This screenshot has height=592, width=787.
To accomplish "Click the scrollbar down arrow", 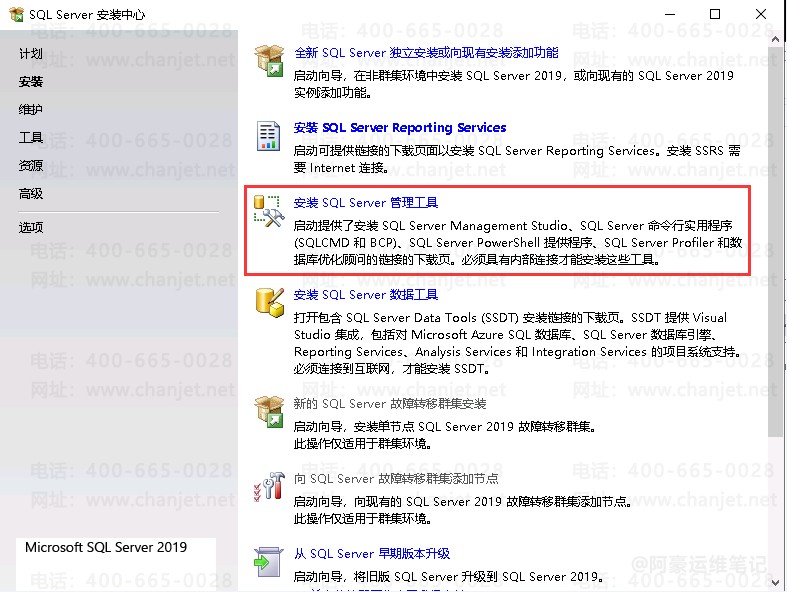I will coord(775,582).
